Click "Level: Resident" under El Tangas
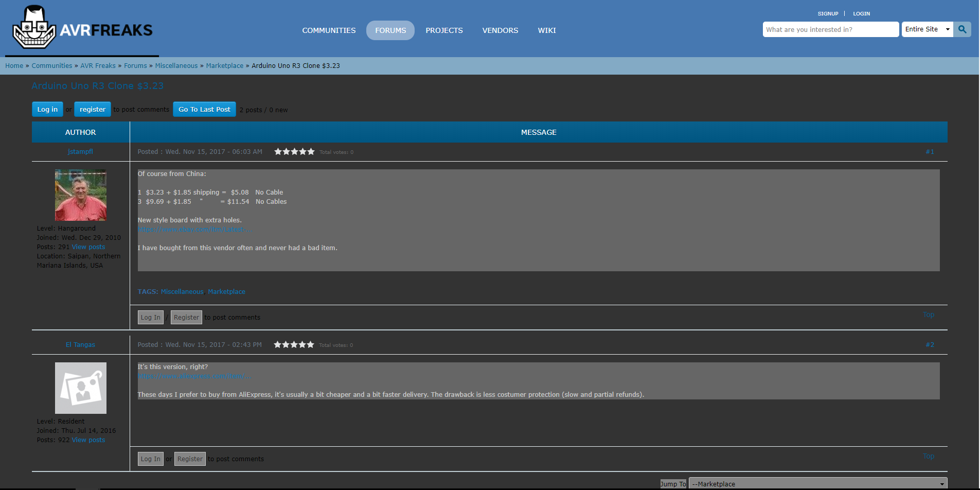The height and width of the screenshot is (490, 980). pos(61,422)
